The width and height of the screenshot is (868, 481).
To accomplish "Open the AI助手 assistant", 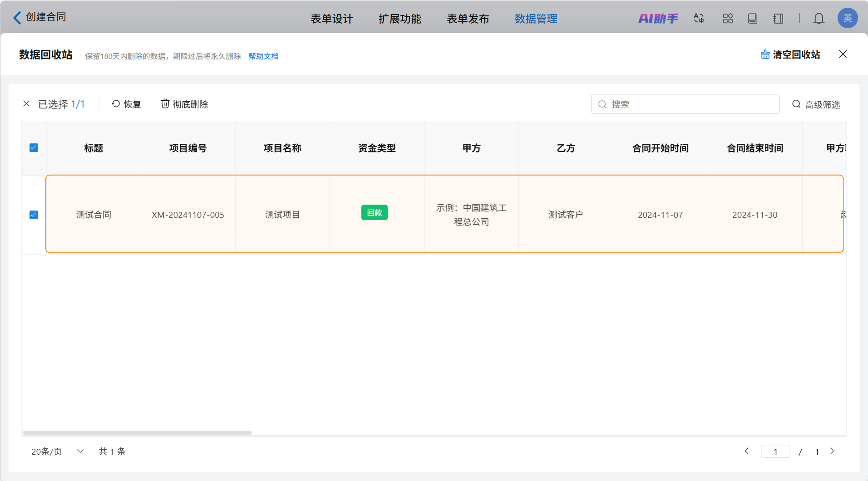I will [x=658, y=18].
